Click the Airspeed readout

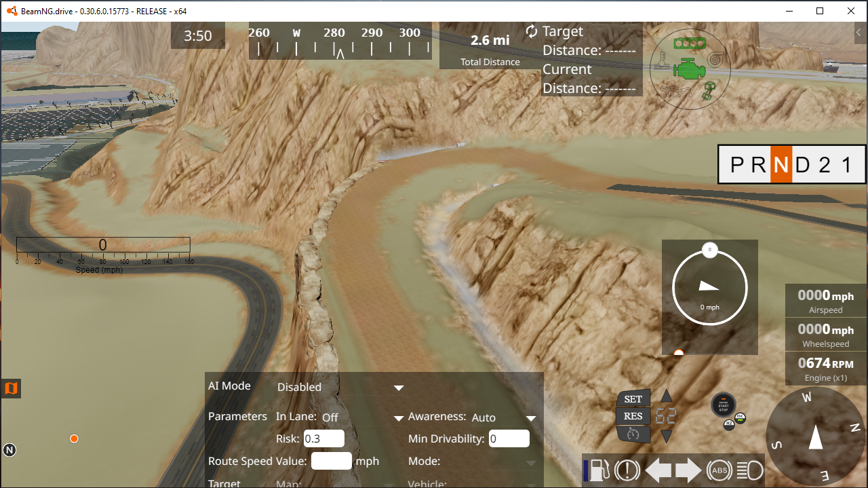[826, 301]
